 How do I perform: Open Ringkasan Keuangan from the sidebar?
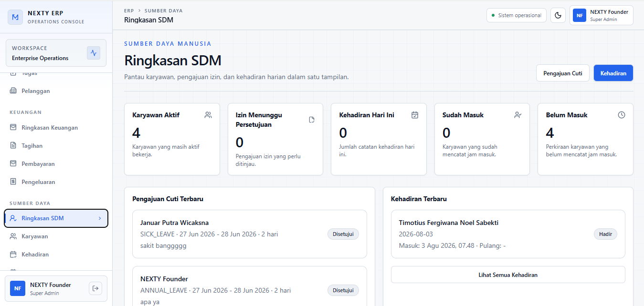point(56,128)
